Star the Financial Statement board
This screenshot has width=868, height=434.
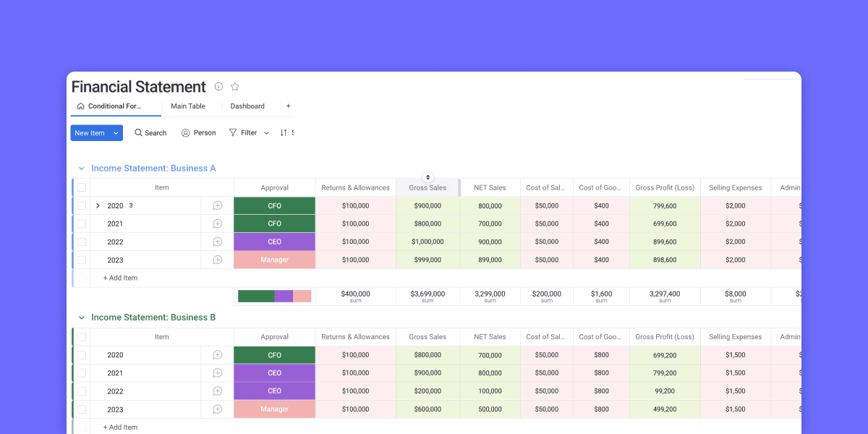pyautogui.click(x=235, y=87)
